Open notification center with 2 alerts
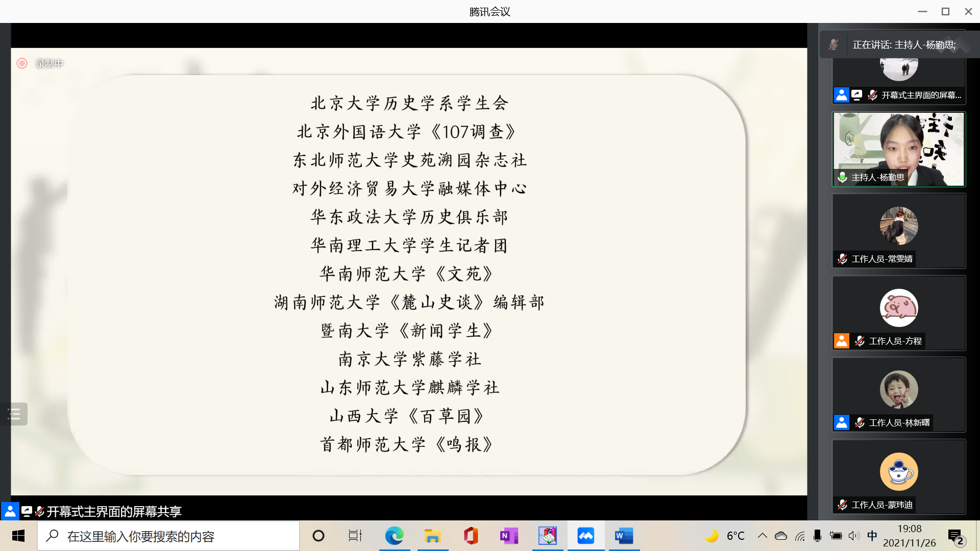This screenshot has width=980, height=551. click(x=955, y=537)
